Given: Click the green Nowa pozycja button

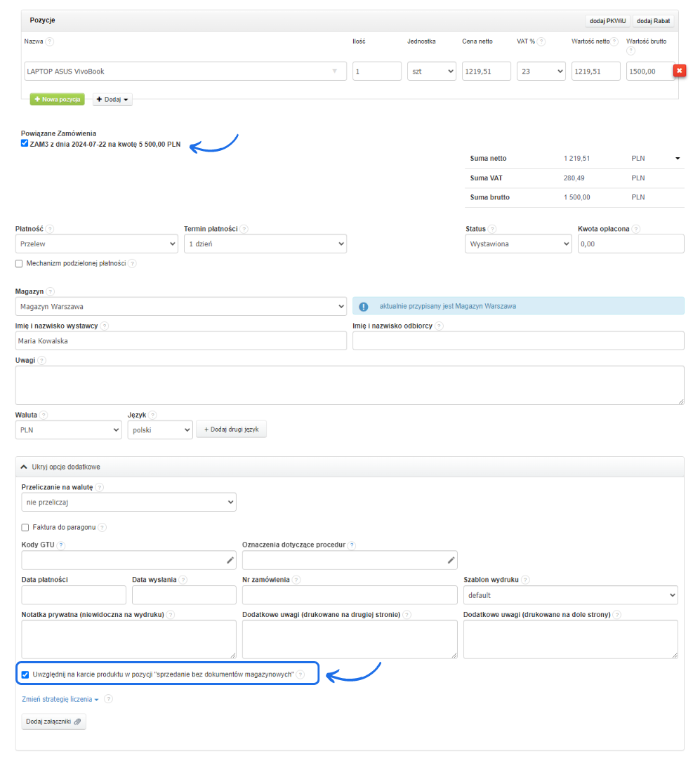Looking at the screenshot, I should click(x=57, y=100).
